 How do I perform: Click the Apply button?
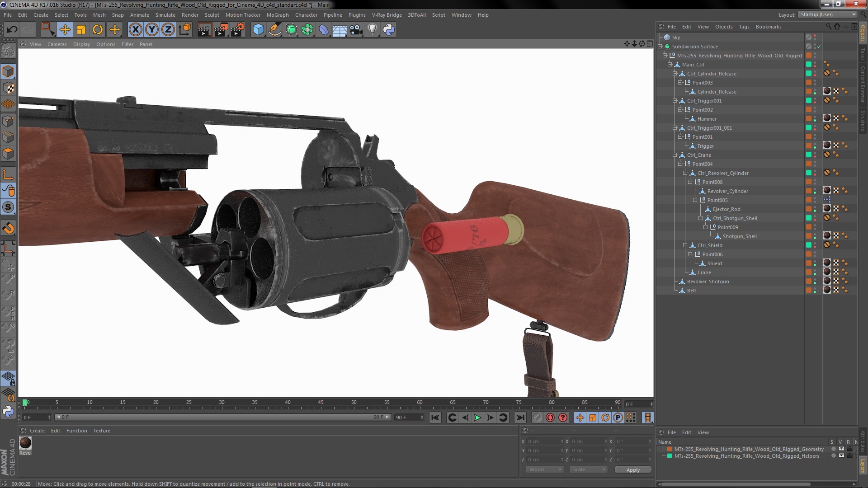(x=633, y=470)
